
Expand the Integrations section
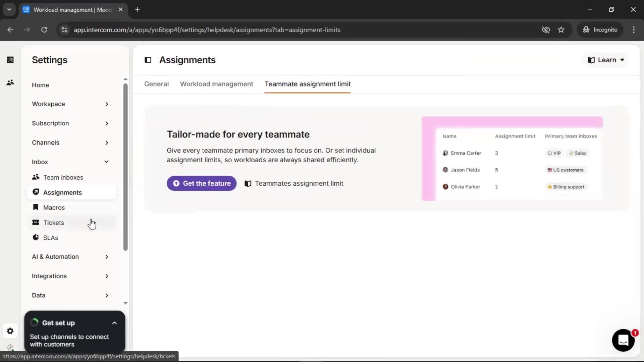coord(70,276)
